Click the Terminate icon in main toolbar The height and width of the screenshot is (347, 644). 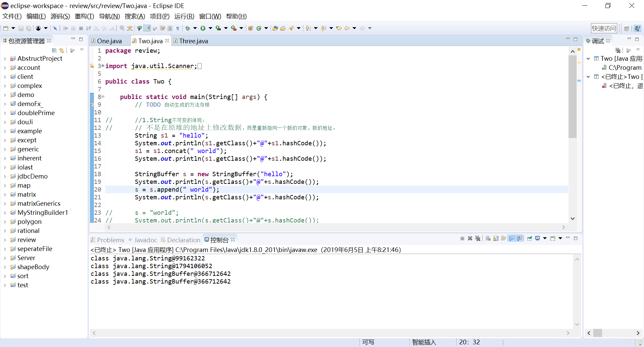point(81,28)
